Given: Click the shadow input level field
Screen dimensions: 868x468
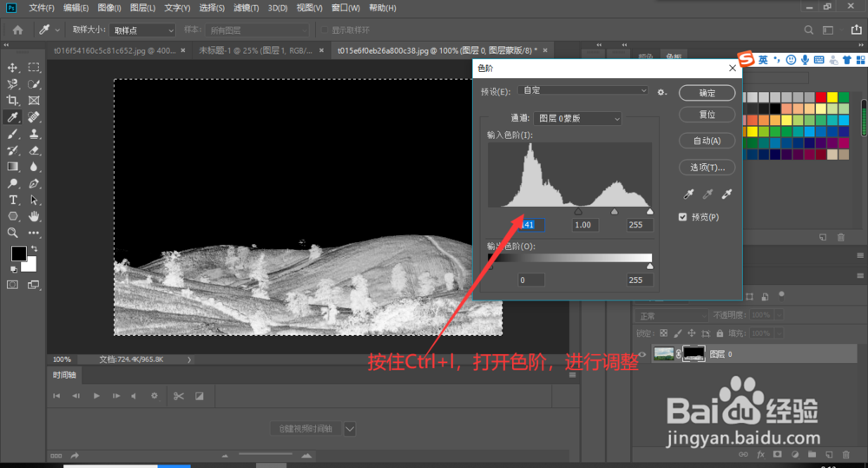Looking at the screenshot, I should pyautogui.click(x=529, y=225).
